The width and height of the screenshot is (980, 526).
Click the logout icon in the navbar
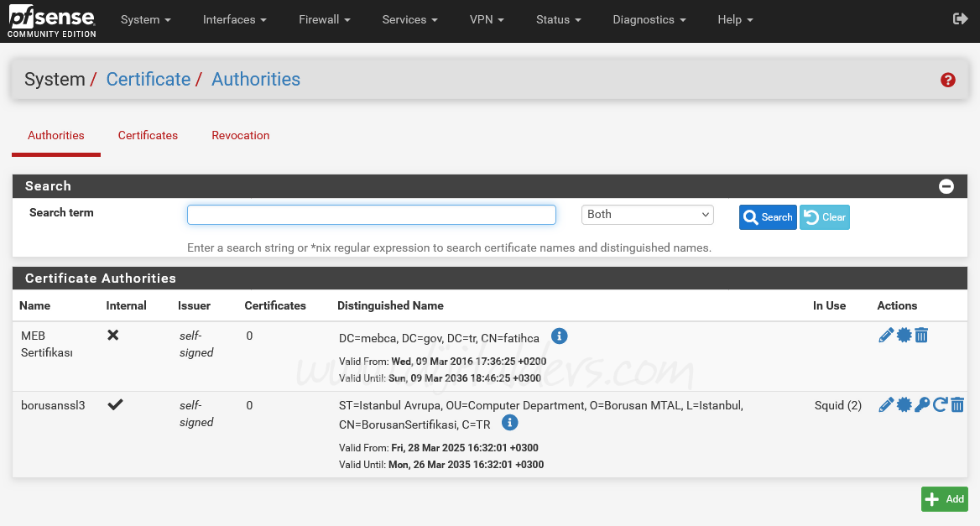tap(960, 17)
